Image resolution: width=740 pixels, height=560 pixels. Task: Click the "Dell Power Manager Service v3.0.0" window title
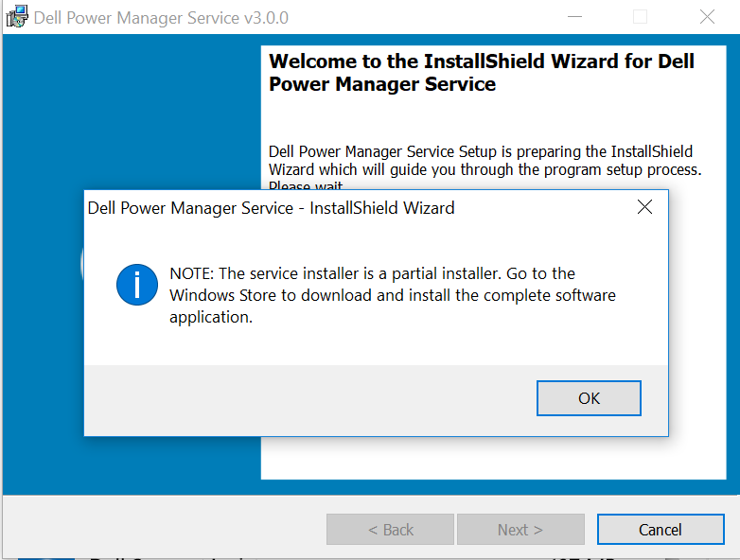point(161,18)
